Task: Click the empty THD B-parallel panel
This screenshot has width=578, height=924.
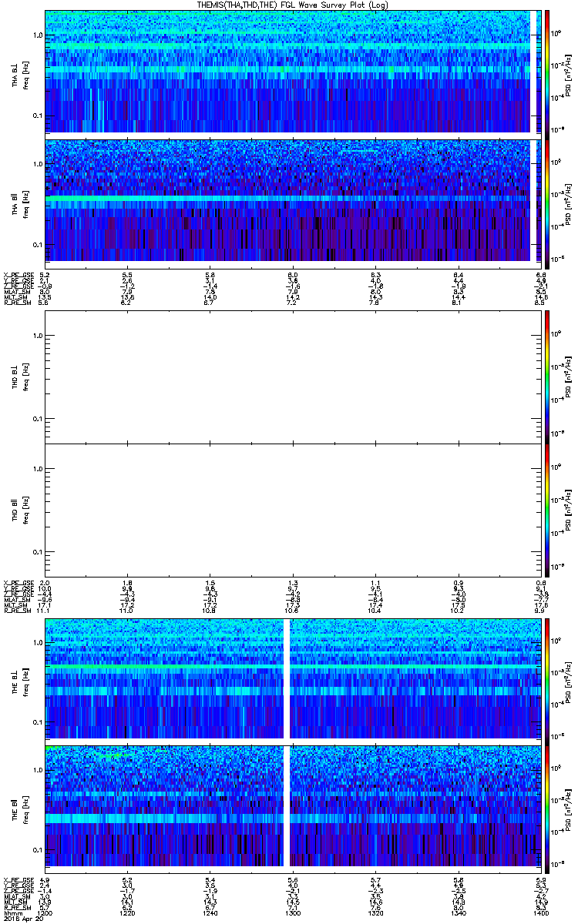Action: pyautogui.click(x=293, y=510)
